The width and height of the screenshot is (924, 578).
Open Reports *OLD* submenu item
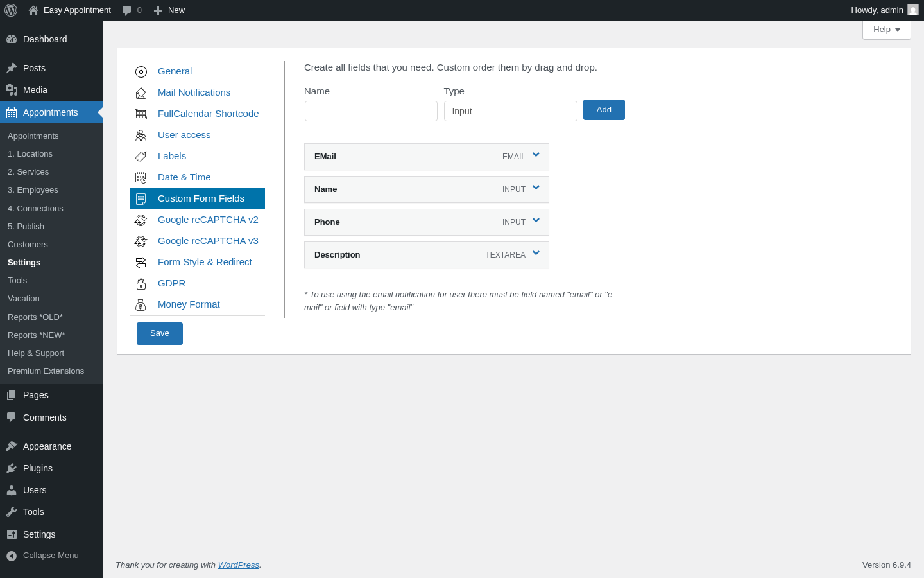tap(35, 317)
